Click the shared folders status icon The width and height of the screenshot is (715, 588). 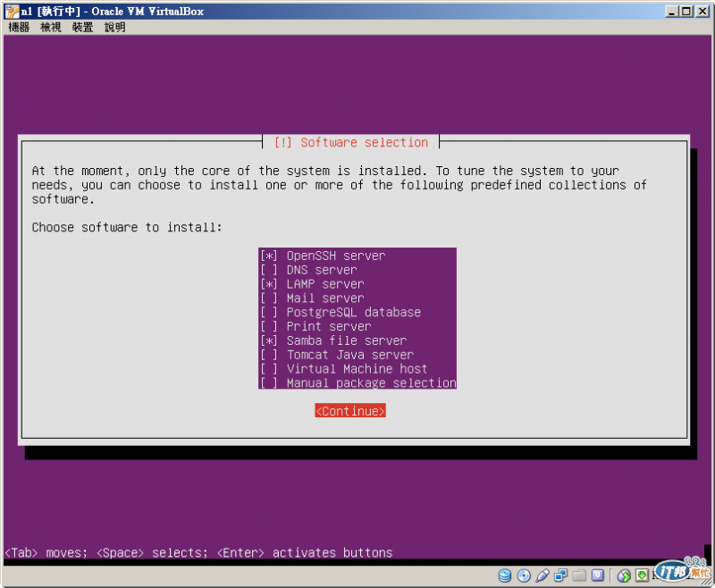tap(579, 575)
